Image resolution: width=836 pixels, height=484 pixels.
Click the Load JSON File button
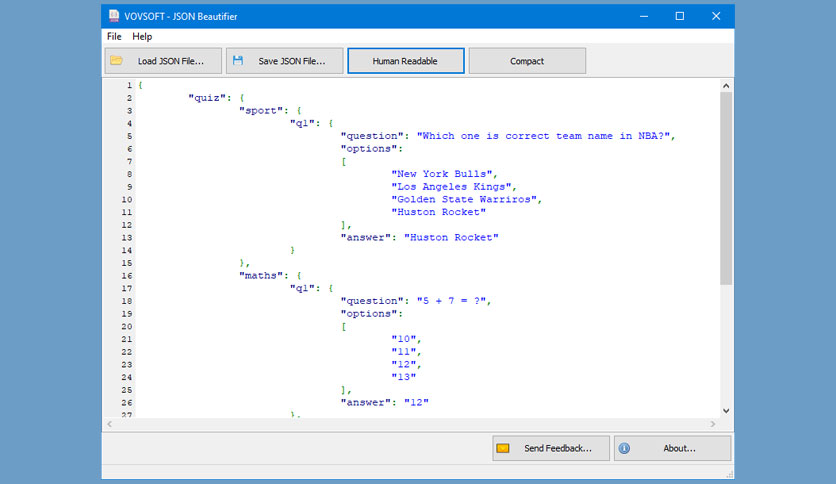tap(163, 61)
